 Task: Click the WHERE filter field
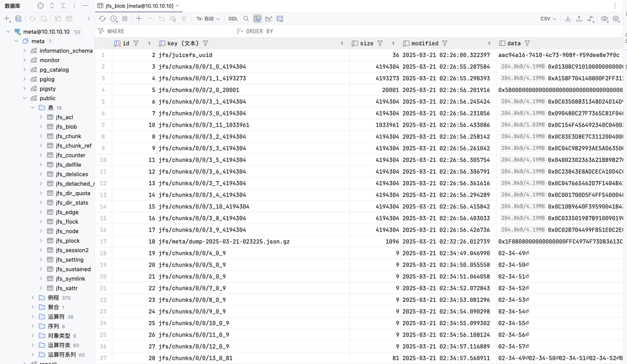click(165, 31)
